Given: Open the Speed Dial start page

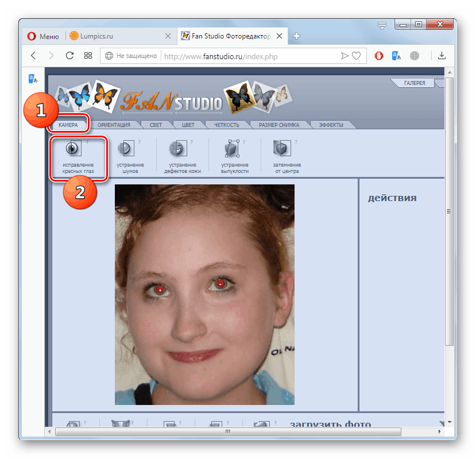Looking at the screenshot, I should click(88, 56).
